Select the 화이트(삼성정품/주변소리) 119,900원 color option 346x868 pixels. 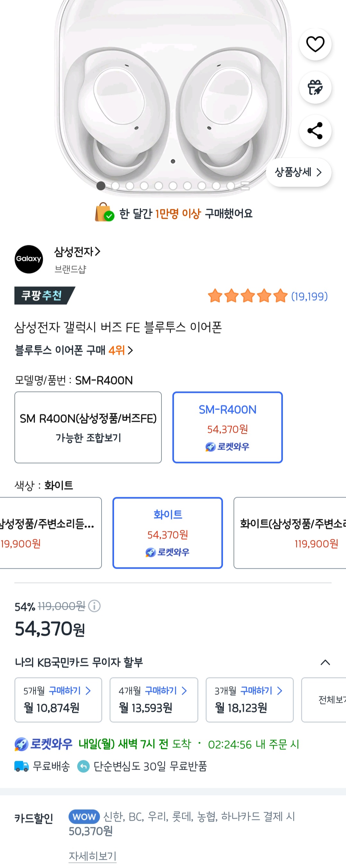point(290,532)
